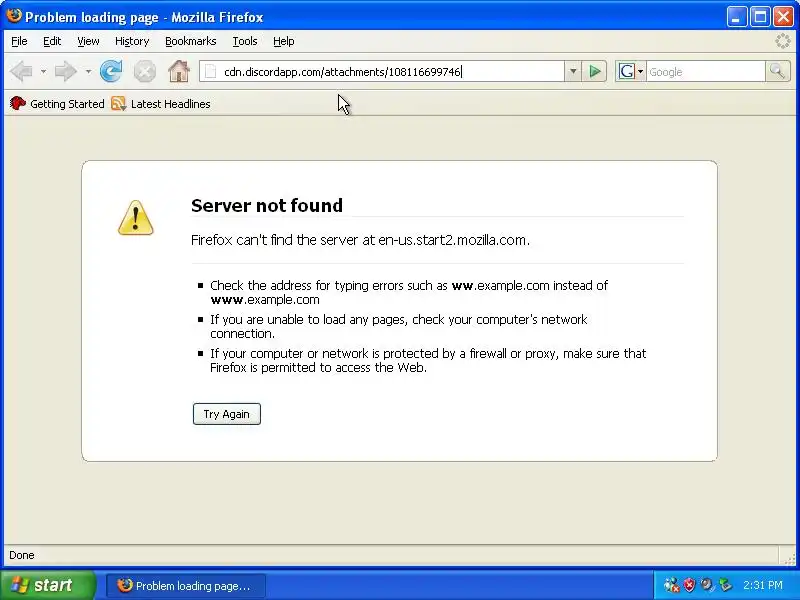Viewport: 800px width, 600px height.
Task: Expand the address bar URL dropdown
Action: coord(573,71)
